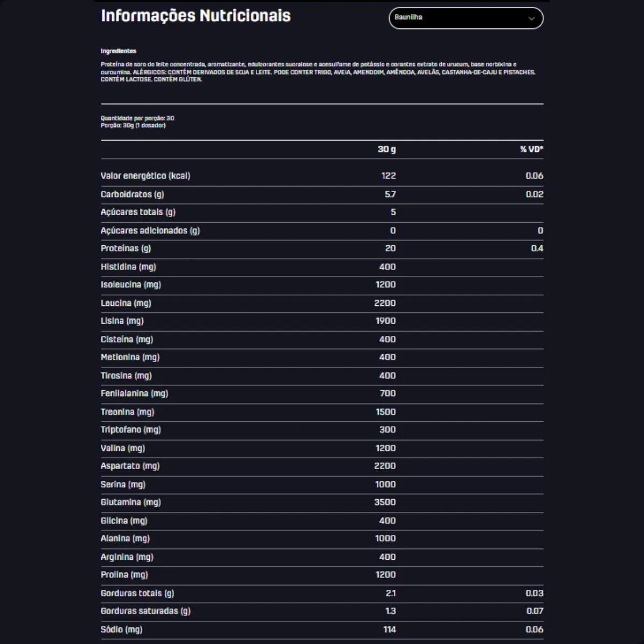644x644 pixels.
Task: Click the Gorduras totais %VD value 0.03
Action: [x=535, y=593]
